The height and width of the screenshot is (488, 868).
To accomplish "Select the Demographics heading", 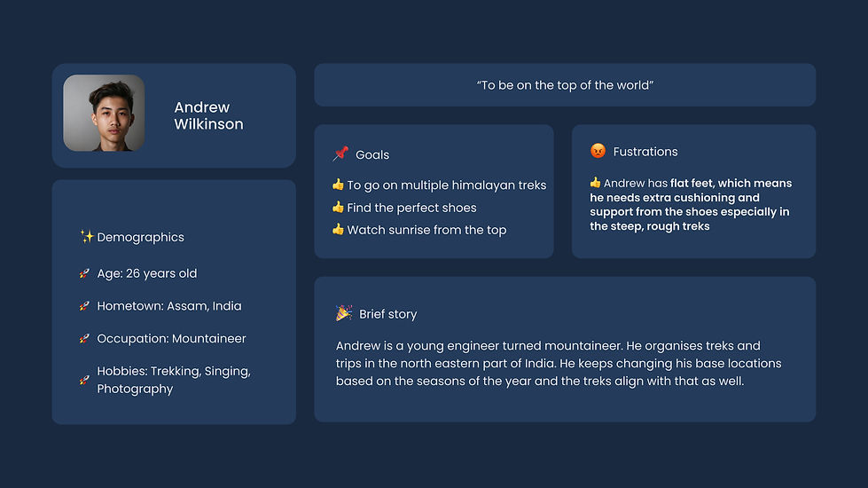I will (x=140, y=237).
